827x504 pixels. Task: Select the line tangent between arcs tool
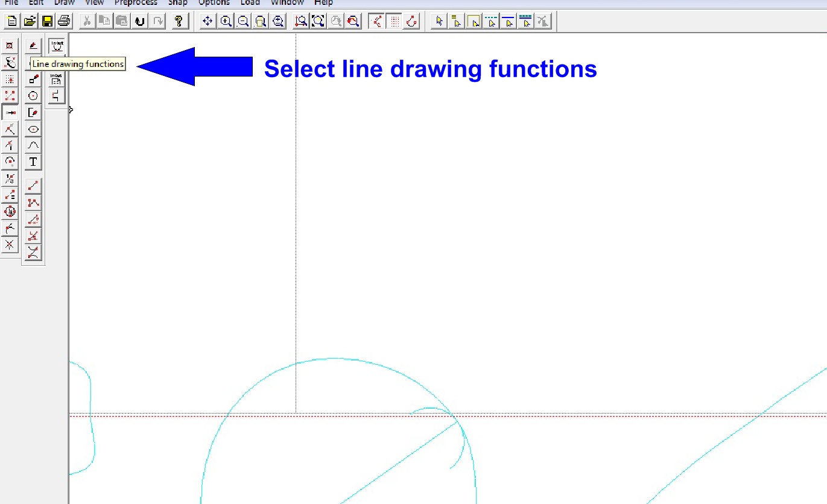pos(34,253)
